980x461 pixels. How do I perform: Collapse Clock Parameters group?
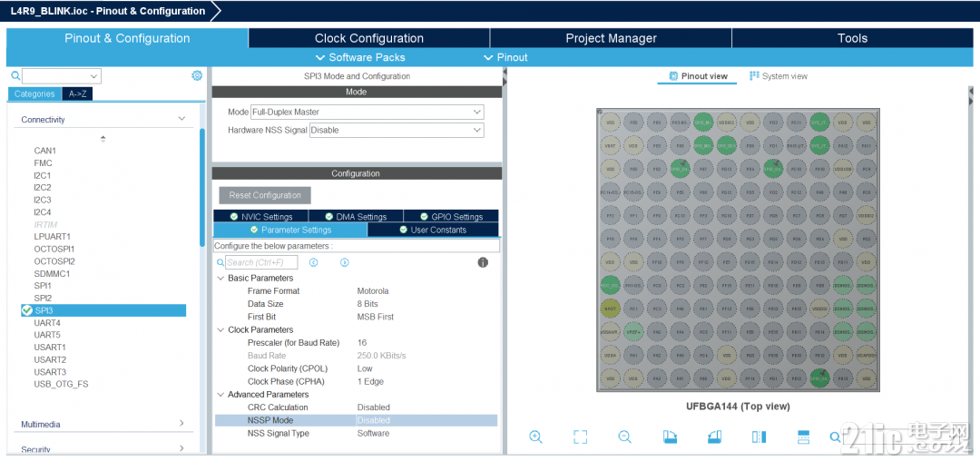click(x=220, y=329)
